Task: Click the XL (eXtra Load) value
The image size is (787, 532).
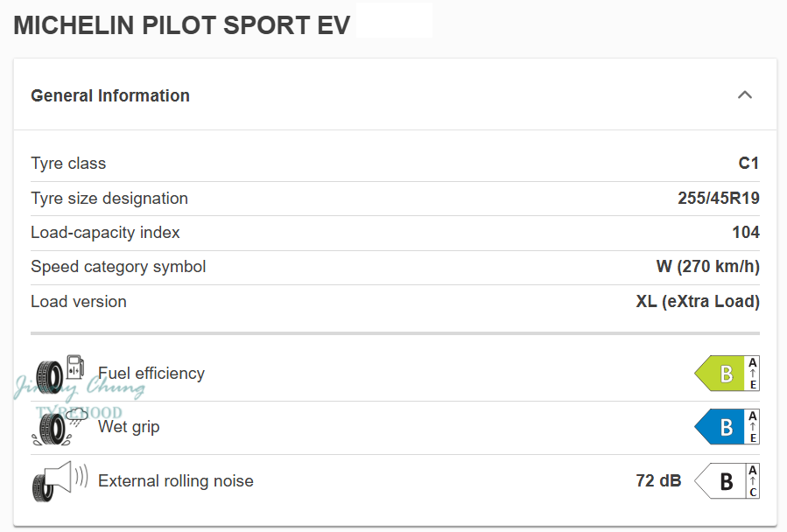Action: coord(697,302)
